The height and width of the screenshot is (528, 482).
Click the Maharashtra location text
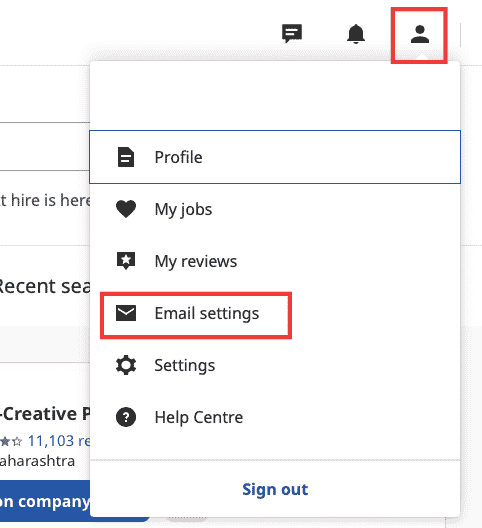[37, 461]
